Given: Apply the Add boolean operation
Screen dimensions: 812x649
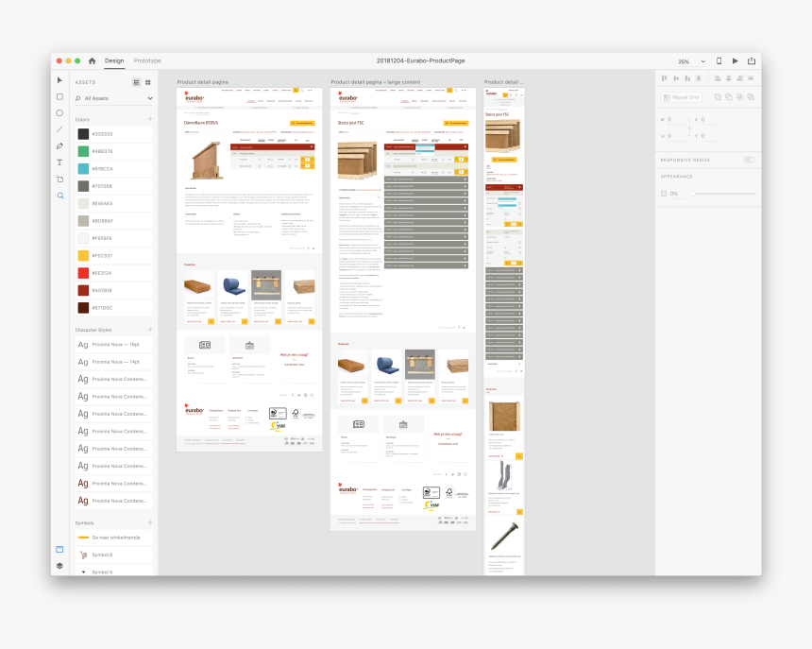Looking at the screenshot, I should [x=718, y=97].
